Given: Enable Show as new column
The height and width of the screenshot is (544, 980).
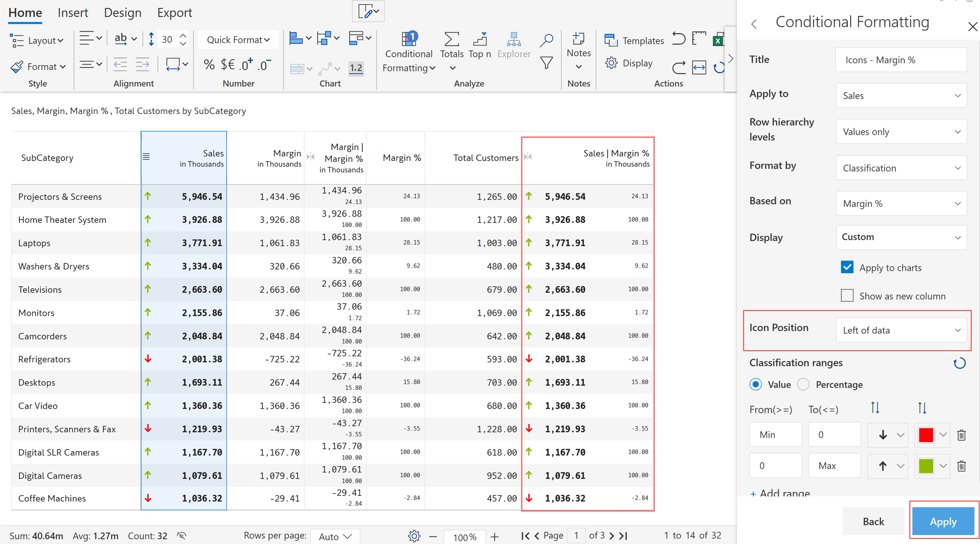Looking at the screenshot, I should click(x=847, y=296).
